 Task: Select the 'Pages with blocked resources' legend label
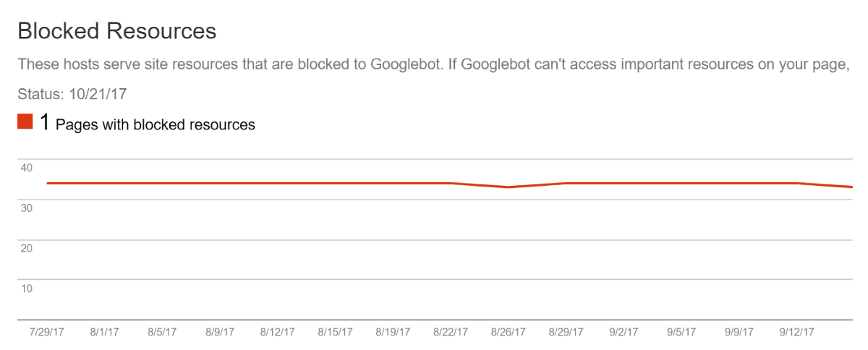tap(156, 124)
